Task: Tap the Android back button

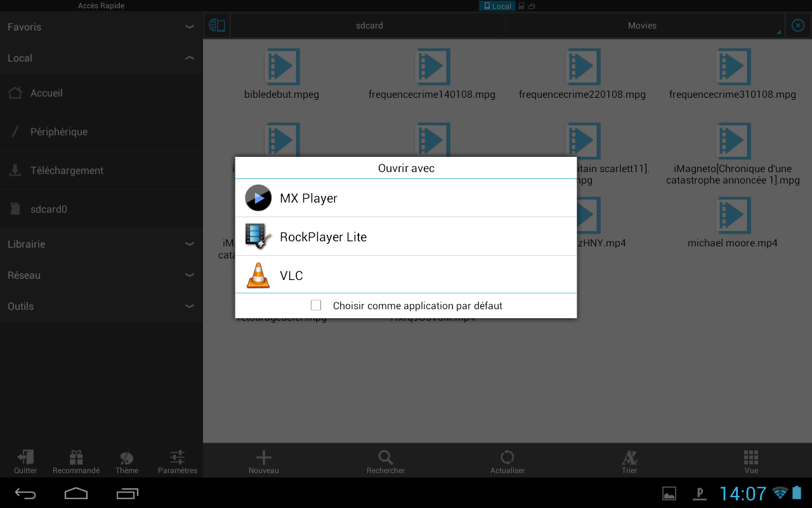Action: pos(26,493)
